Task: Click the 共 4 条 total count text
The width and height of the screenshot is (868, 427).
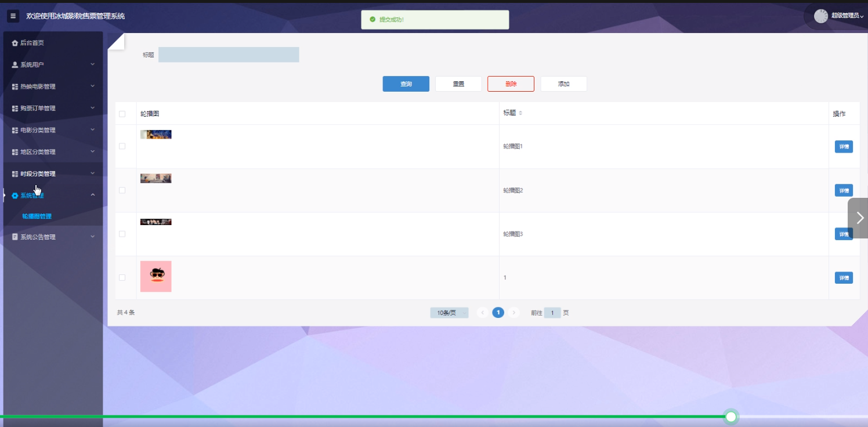Action: coord(126,313)
